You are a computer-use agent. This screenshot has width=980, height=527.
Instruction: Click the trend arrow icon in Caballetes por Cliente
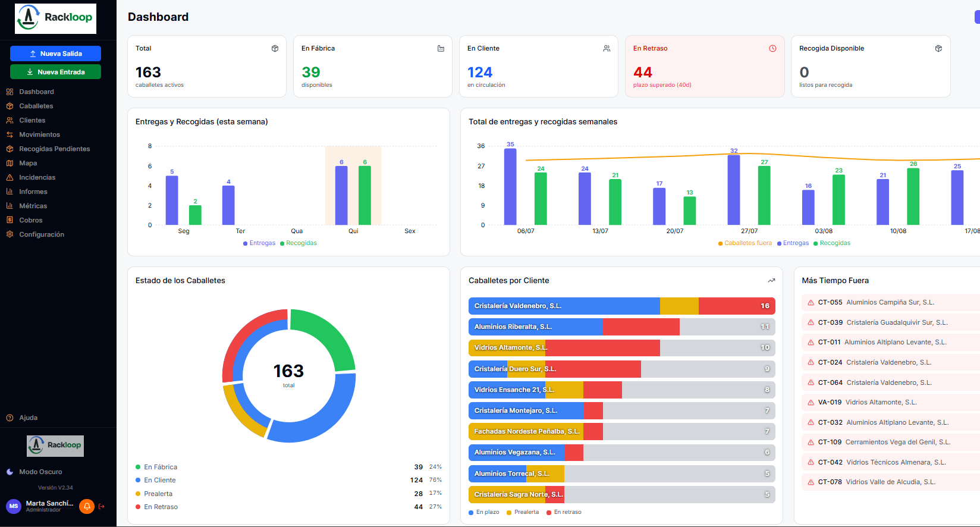coord(771,281)
